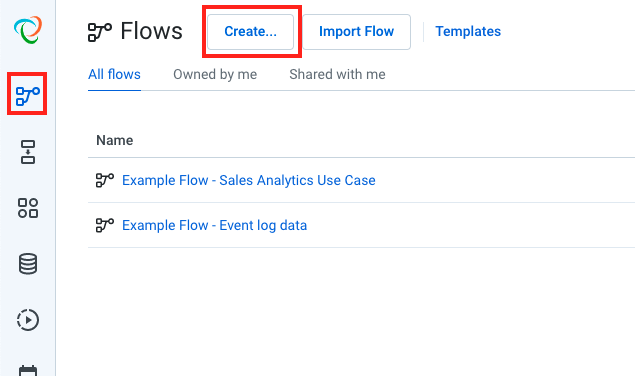Open Example Flow - Event log data
The height and width of the screenshot is (376, 635).
(215, 225)
